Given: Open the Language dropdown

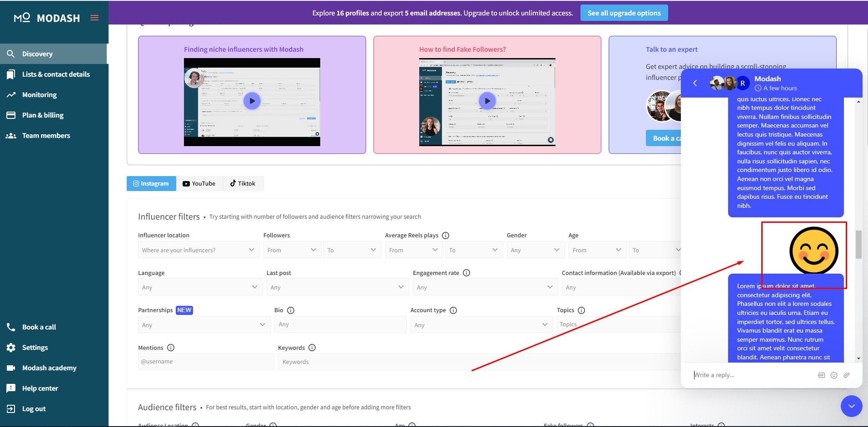Looking at the screenshot, I should click(200, 287).
